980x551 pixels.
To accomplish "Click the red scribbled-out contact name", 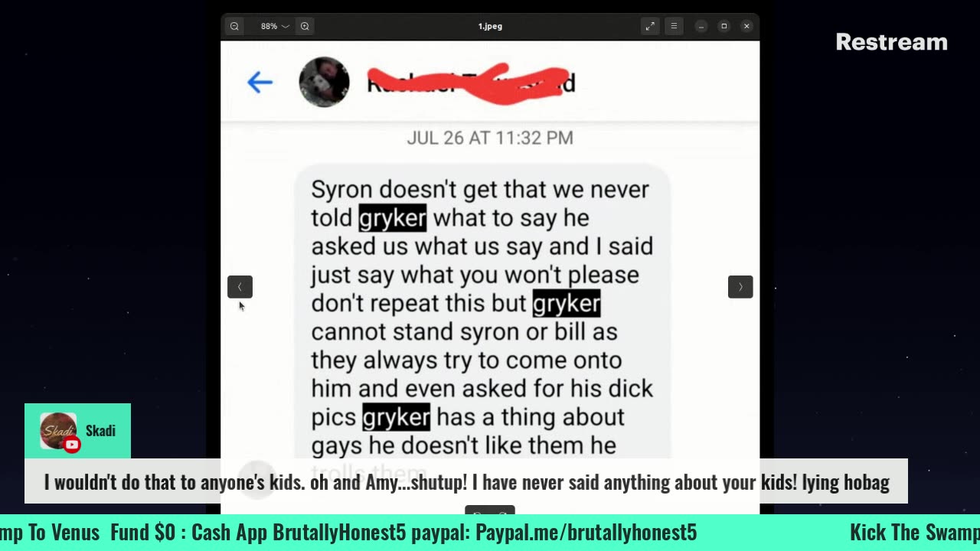I will (471, 83).
